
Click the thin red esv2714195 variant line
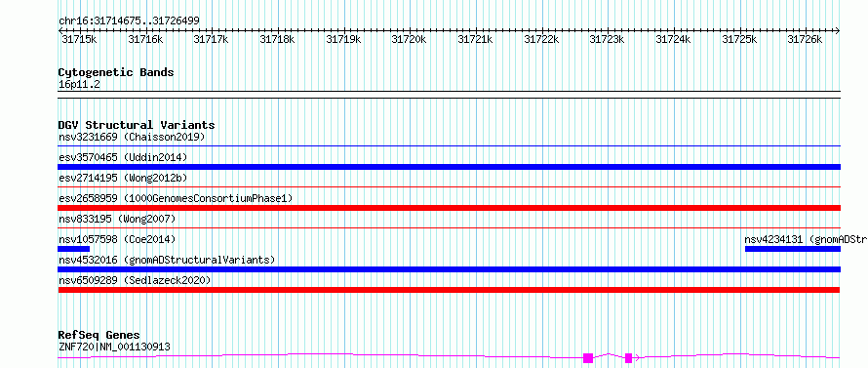pos(450,187)
